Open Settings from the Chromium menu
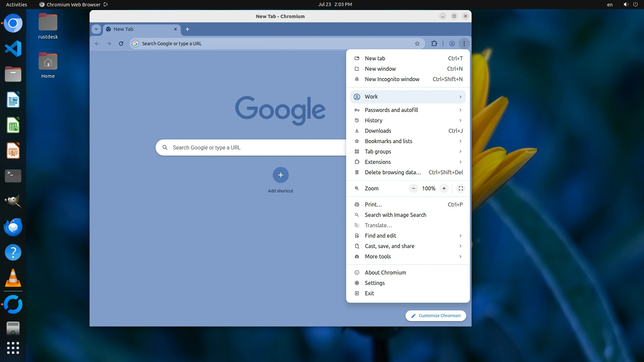Screen dimensions: 644x362 [374, 283]
